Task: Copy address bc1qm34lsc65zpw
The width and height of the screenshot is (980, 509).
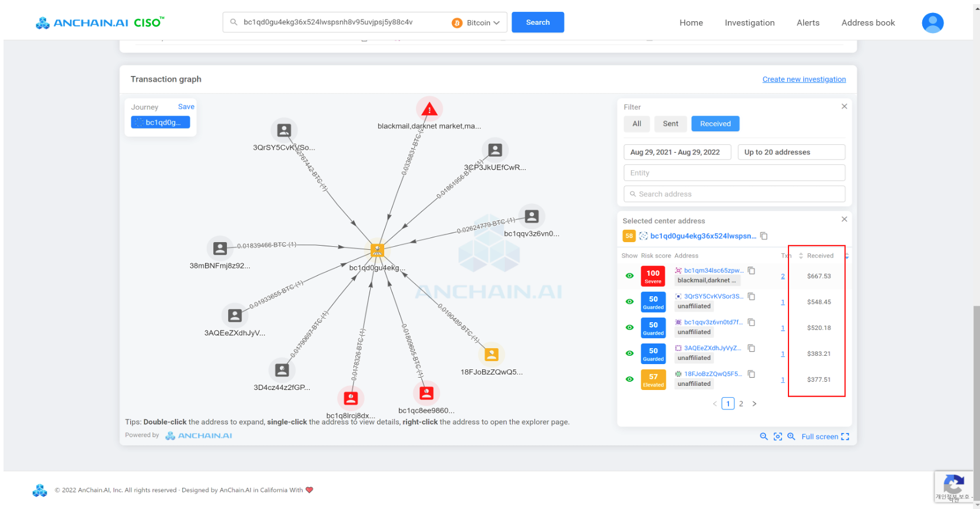Action: [x=751, y=270]
